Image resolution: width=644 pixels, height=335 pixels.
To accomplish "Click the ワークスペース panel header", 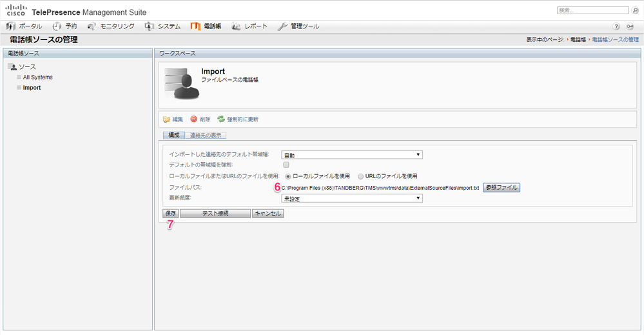I will (x=398, y=54).
